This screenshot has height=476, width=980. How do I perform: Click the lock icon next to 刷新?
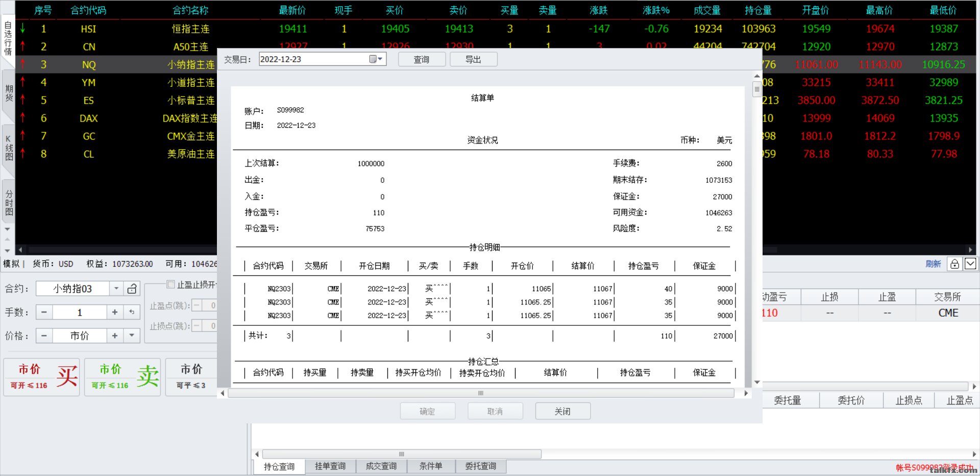click(954, 264)
